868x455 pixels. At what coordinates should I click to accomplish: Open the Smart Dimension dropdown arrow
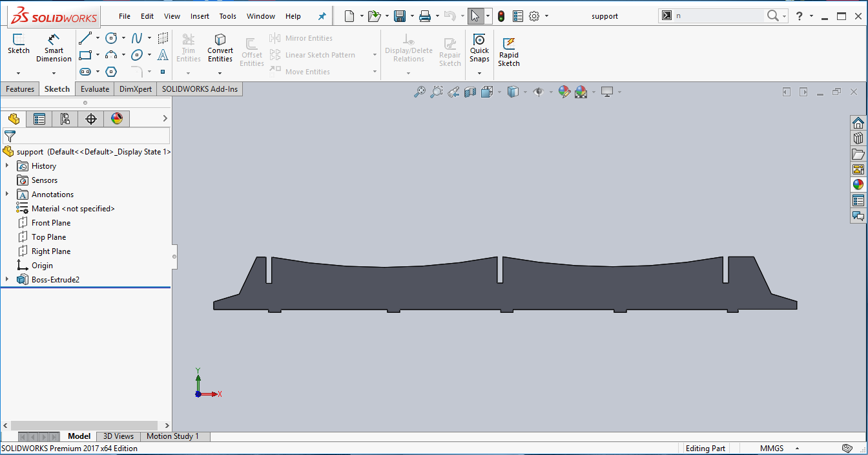coord(54,73)
